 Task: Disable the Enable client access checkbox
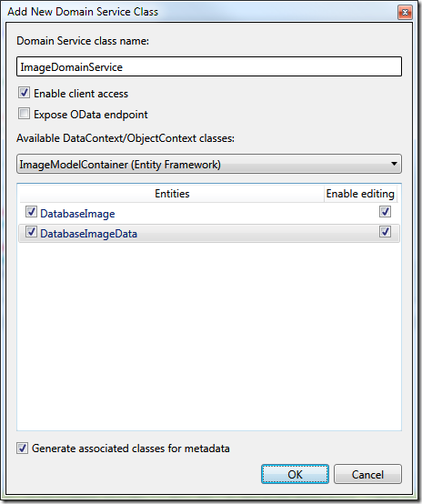pyautogui.click(x=25, y=93)
